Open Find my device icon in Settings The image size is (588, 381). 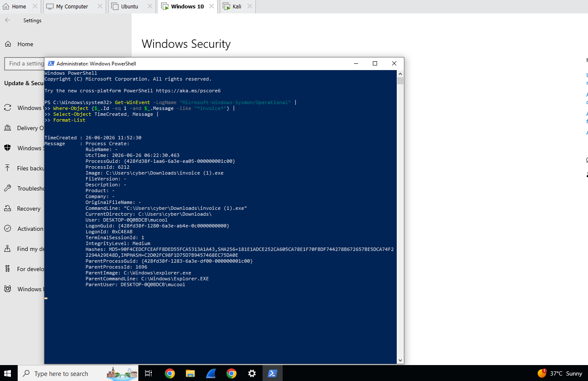click(x=8, y=249)
